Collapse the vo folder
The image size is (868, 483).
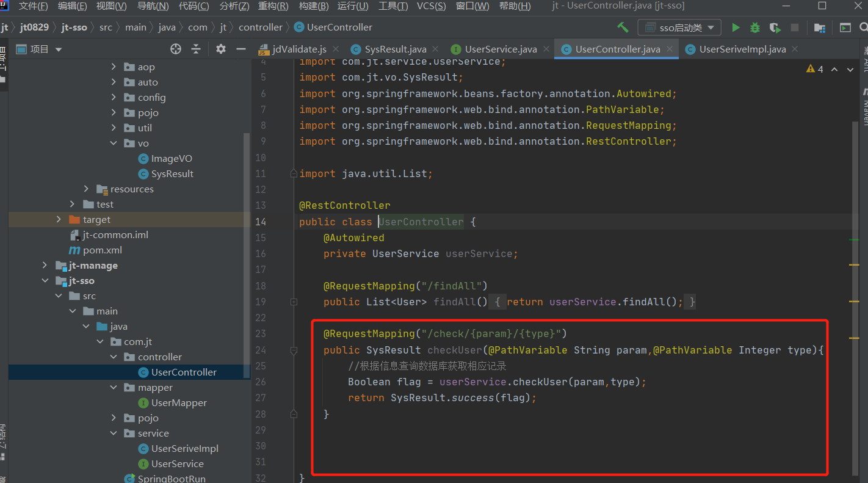pos(114,143)
